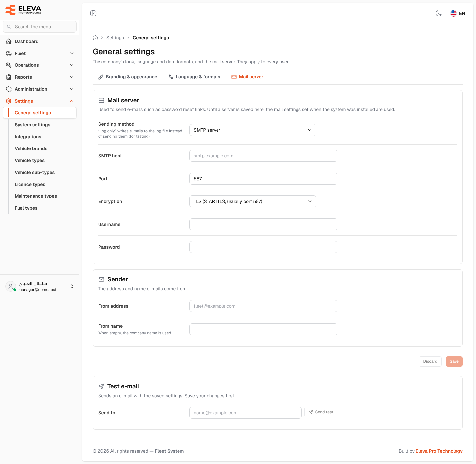This screenshot has width=476, height=464.
Task: Click the Settings breadcrumb link
Action: 115,38
